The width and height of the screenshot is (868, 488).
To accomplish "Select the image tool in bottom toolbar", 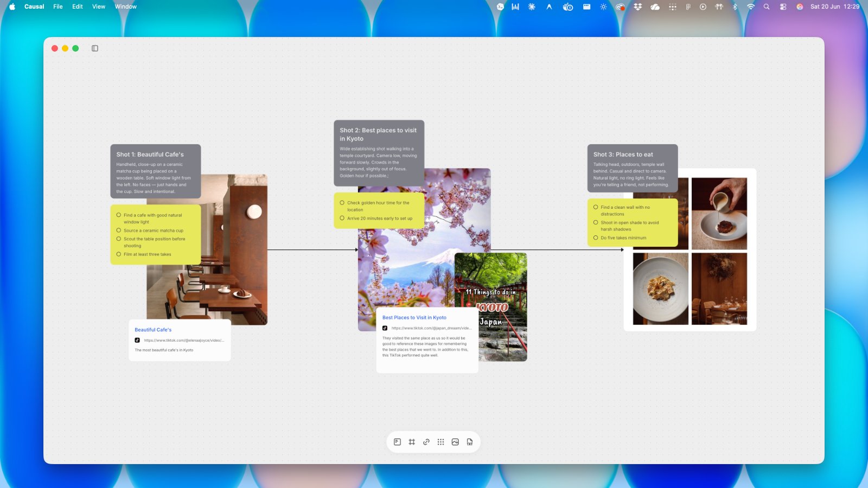I will (x=455, y=442).
